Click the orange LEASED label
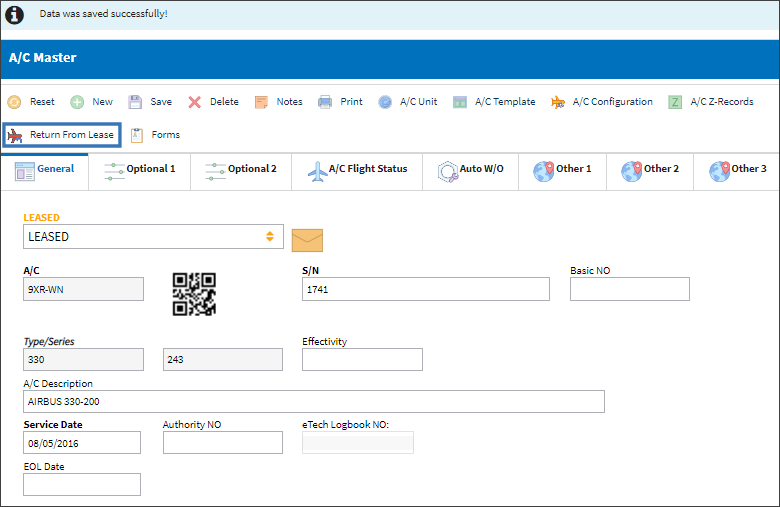780x507 pixels. [41, 217]
